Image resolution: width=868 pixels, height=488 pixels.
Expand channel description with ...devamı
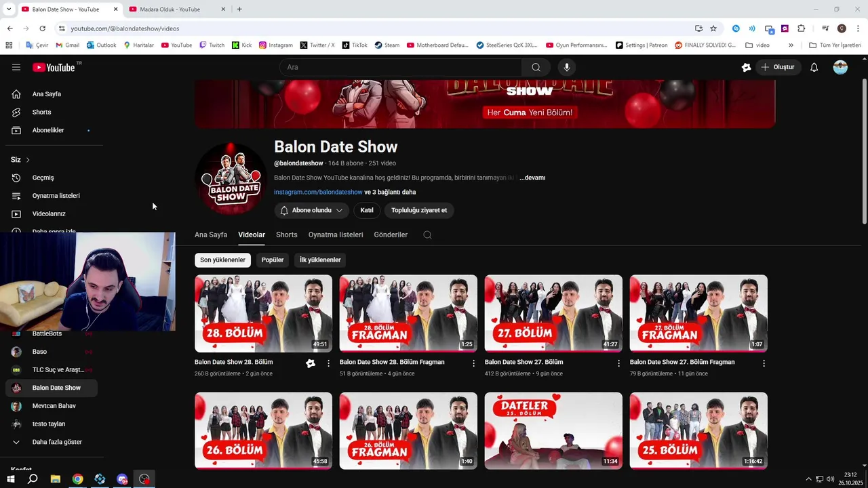532,178
